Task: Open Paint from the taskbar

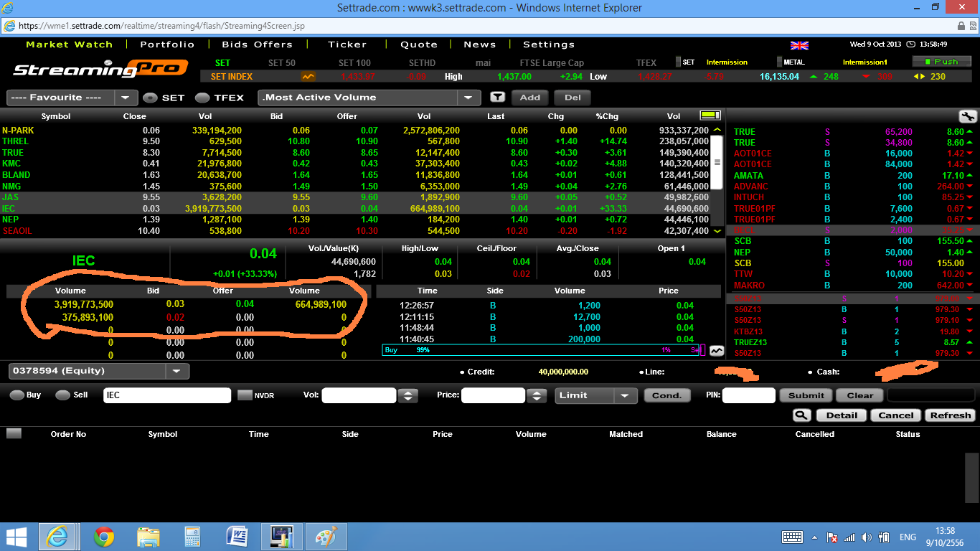Action: point(325,537)
